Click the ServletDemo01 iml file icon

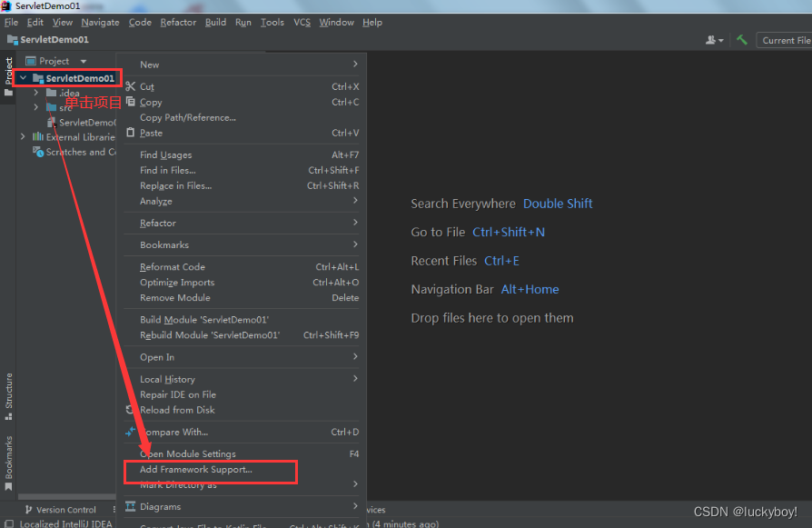point(51,123)
